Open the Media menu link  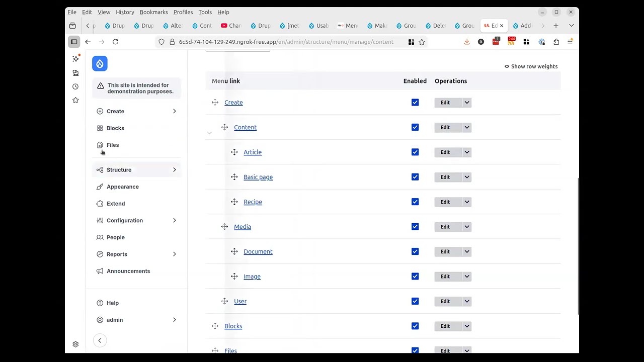(243, 227)
